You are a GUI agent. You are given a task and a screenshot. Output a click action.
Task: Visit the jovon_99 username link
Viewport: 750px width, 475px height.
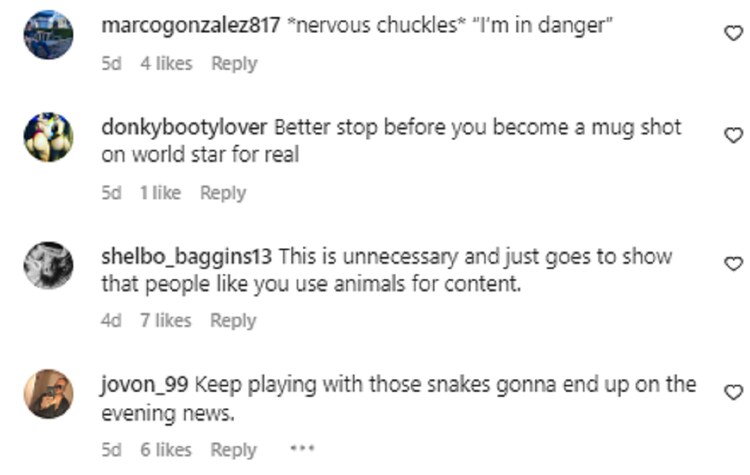pos(144,385)
